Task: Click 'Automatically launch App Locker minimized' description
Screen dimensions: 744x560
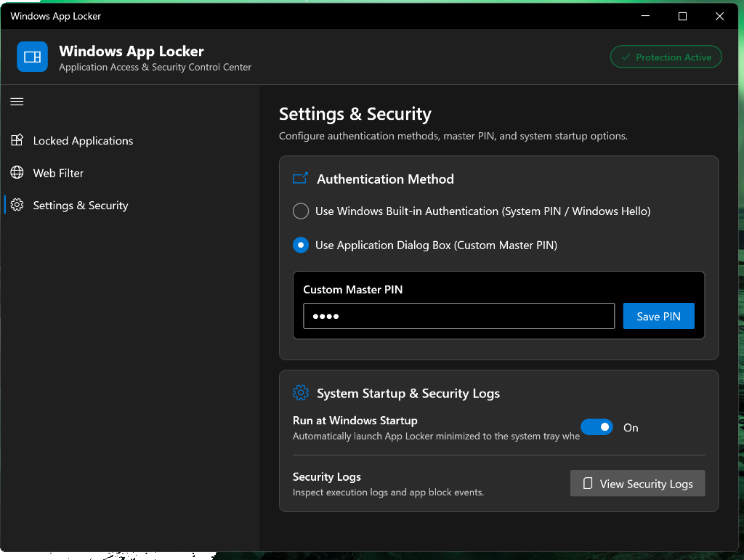Action: point(436,437)
